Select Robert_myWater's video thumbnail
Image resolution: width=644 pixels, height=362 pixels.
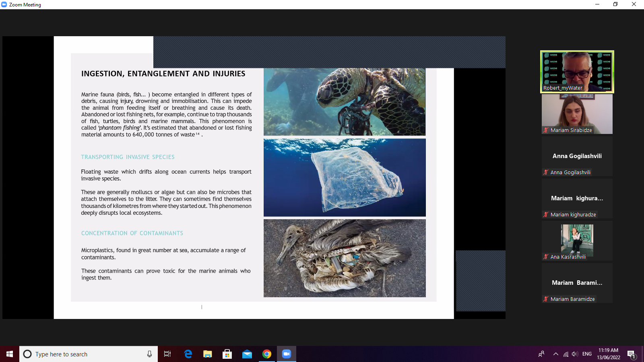577,71
